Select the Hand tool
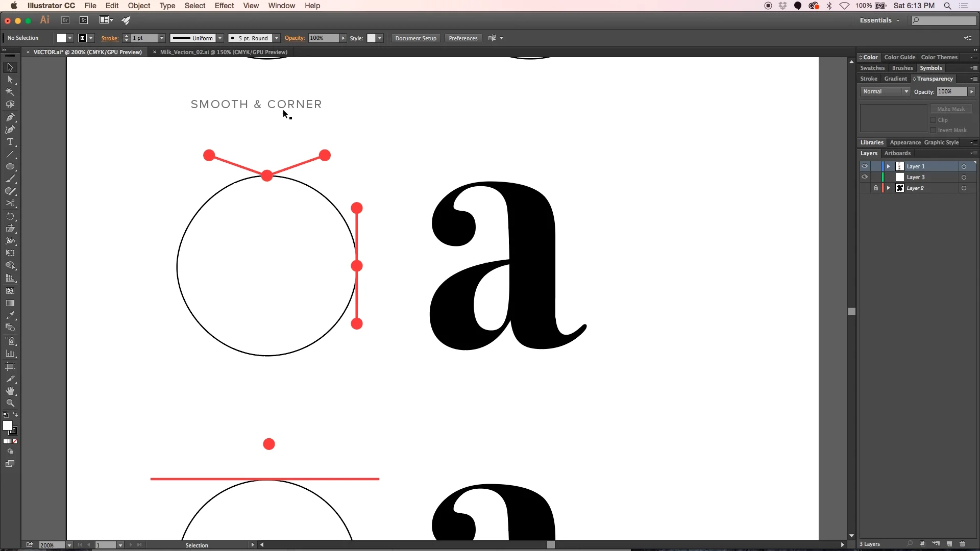 click(x=10, y=391)
